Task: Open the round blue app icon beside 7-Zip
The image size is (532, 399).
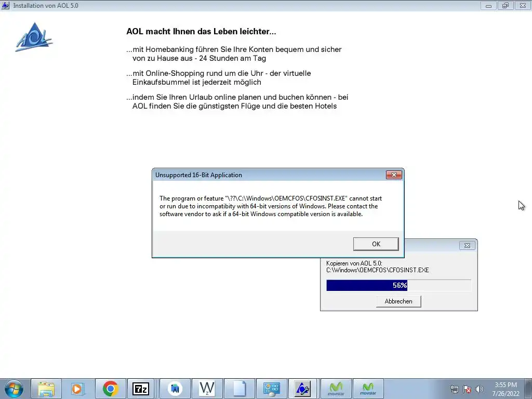Action: 175,389
